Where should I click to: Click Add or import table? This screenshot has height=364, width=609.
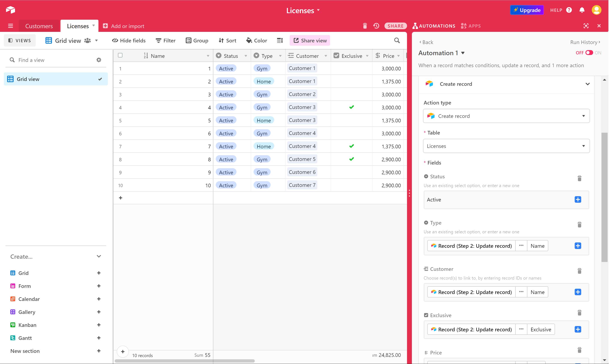(x=123, y=26)
